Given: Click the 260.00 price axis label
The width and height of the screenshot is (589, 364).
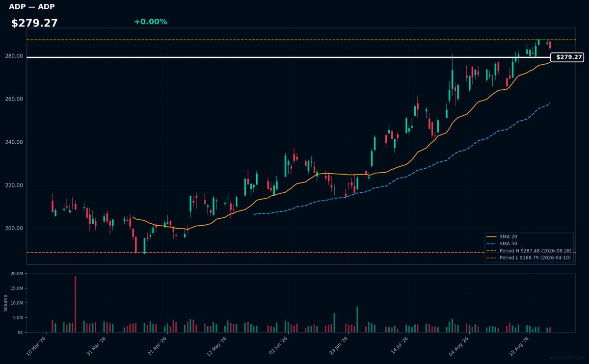Looking at the screenshot, I should 14,99.
